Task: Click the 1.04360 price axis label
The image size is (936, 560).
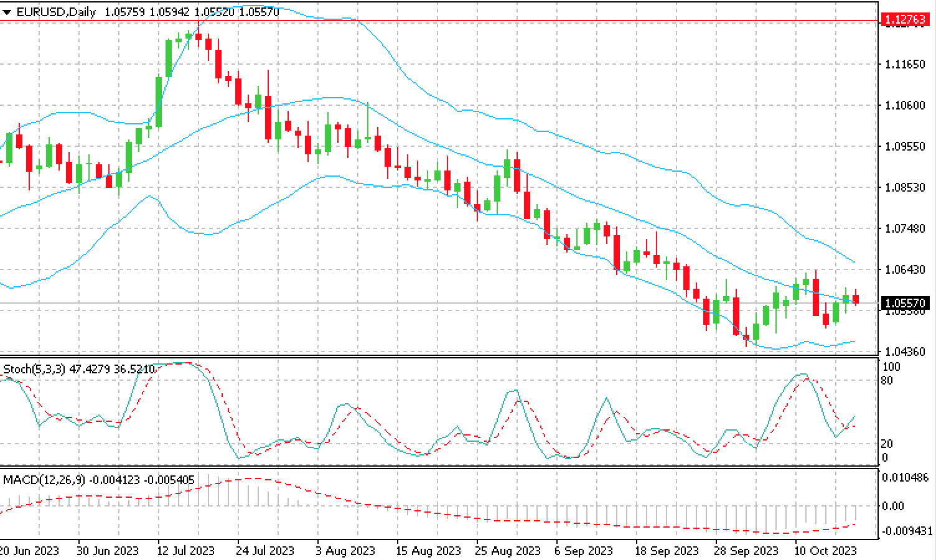Action: pyautogui.click(x=904, y=352)
